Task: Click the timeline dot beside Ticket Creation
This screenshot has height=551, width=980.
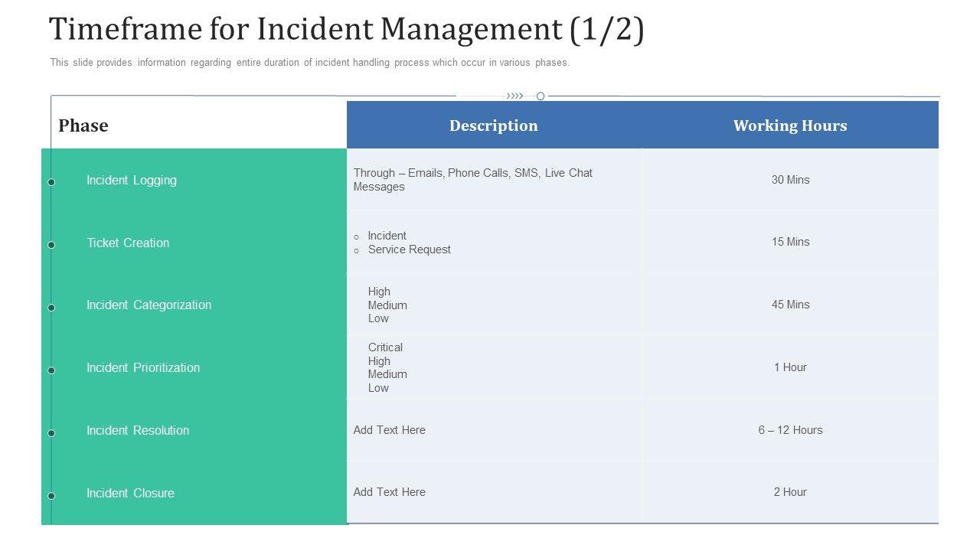Action: 51,245
